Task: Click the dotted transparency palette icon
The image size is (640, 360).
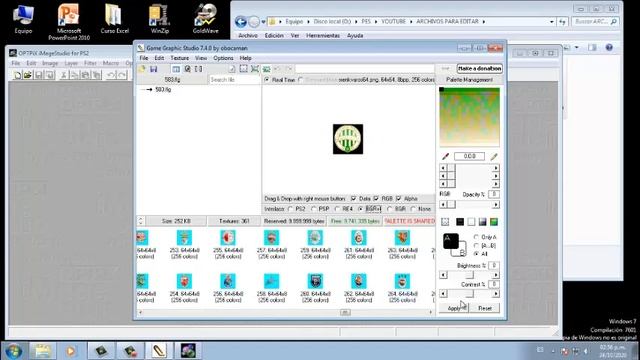Action: 445,222
